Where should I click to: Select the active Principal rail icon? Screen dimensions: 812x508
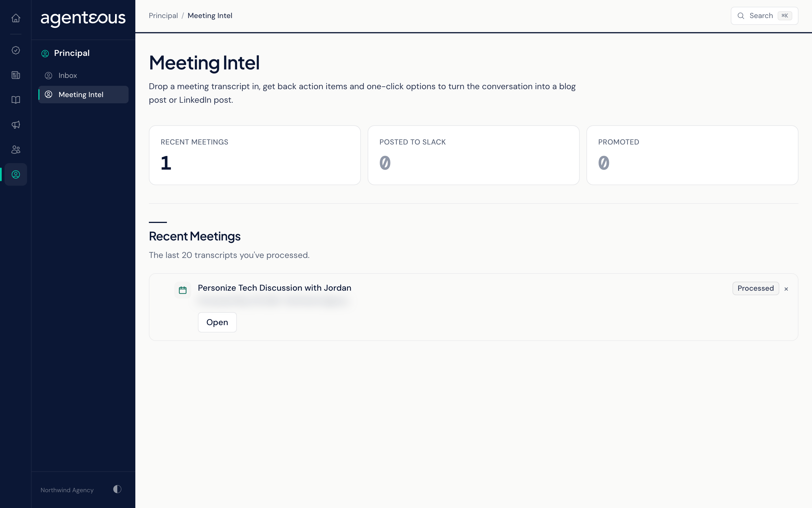(x=16, y=174)
